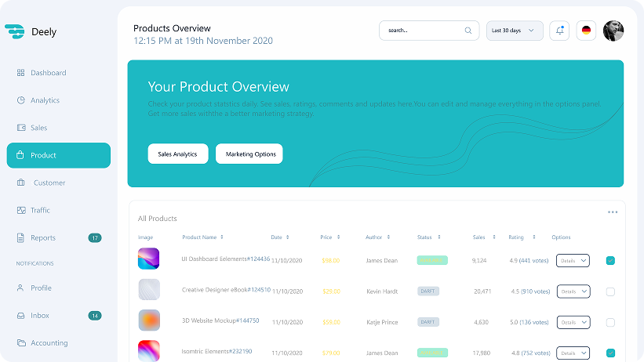Click the Sales Analytics button

coord(178,154)
